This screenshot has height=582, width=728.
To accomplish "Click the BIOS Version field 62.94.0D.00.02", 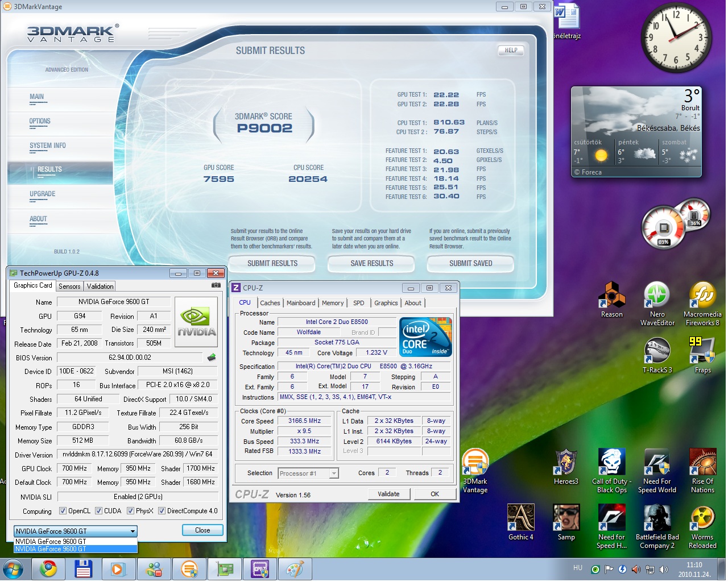I will (x=130, y=357).
